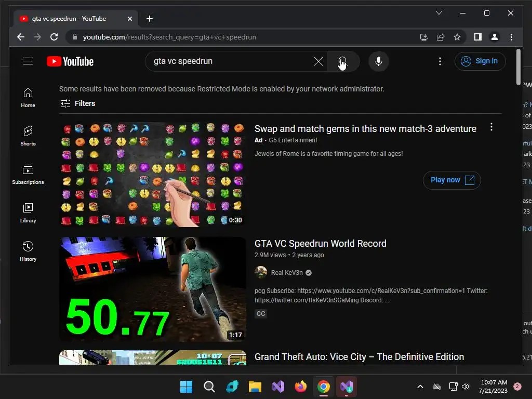Open Shorts in the sidebar
Viewport: 532px width, 399px height.
pyautogui.click(x=28, y=136)
